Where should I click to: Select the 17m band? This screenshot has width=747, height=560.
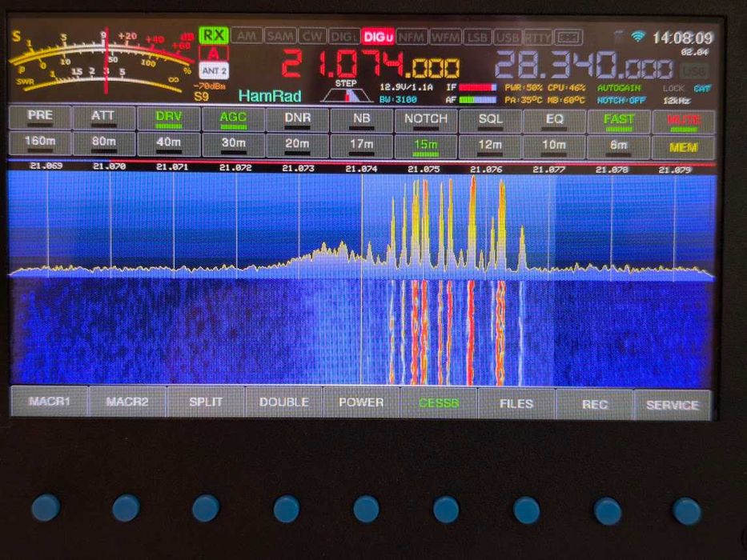[362, 146]
